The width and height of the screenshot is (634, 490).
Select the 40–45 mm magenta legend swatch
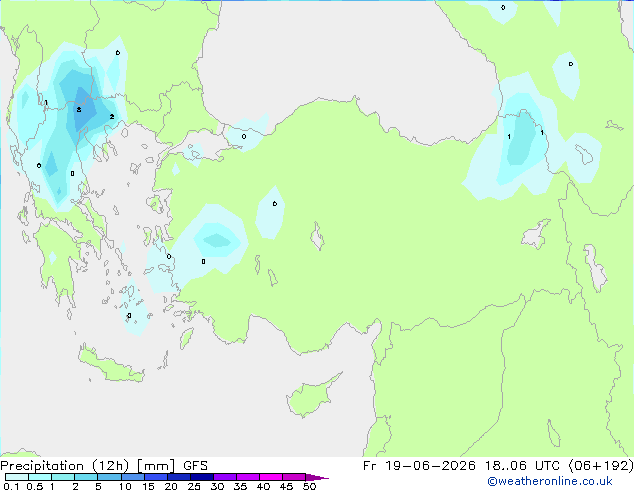click(271, 477)
